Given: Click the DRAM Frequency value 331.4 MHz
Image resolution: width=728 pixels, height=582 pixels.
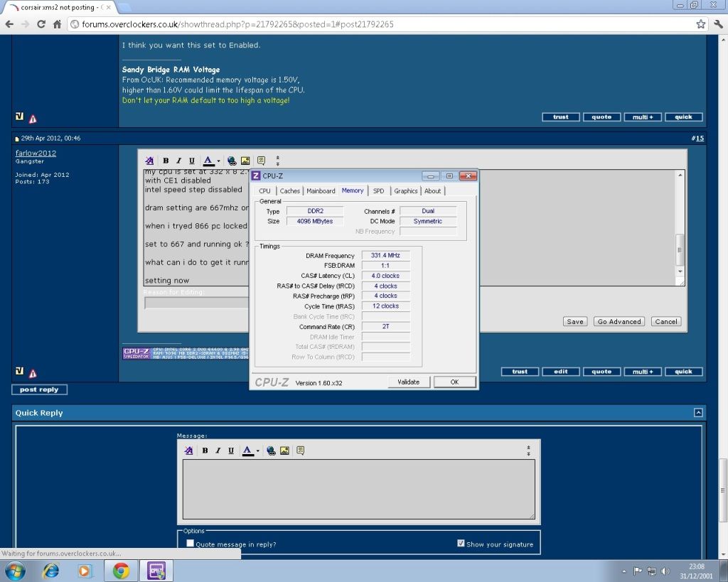Looking at the screenshot, I should [x=385, y=255].
